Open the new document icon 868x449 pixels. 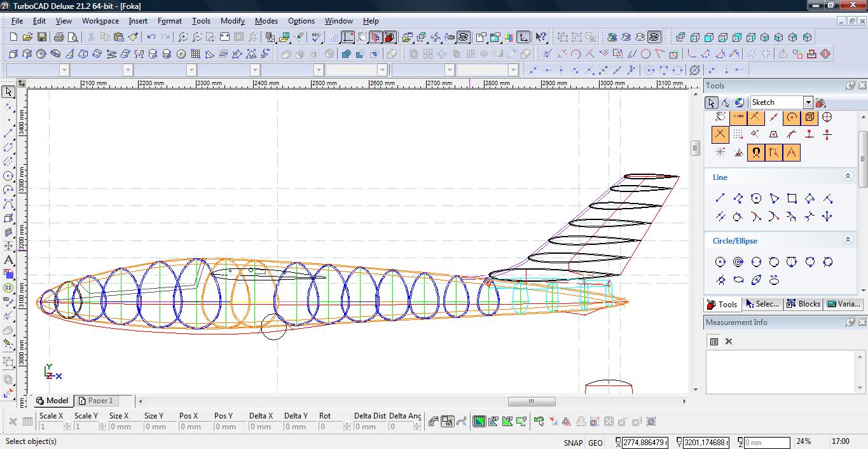[13, 38]
